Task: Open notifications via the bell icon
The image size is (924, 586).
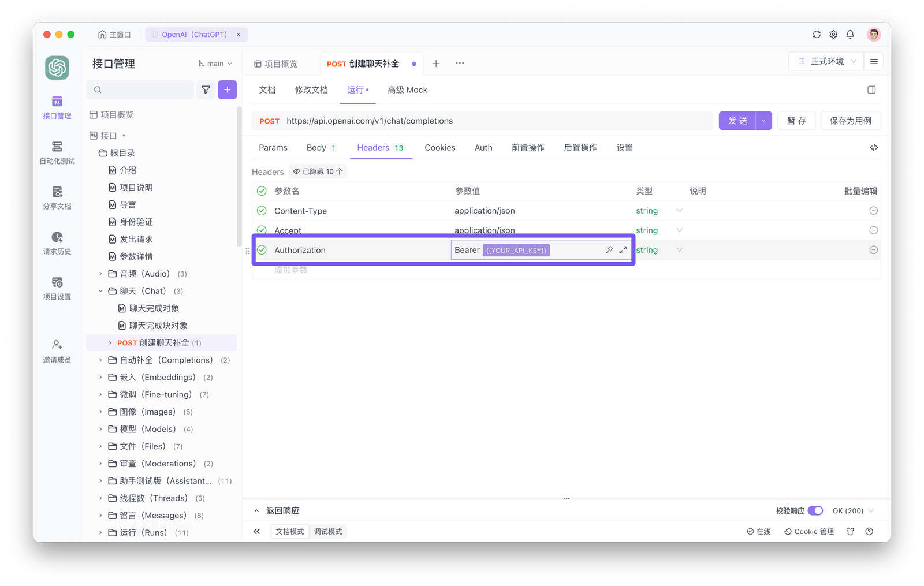Action: [850, 34]
